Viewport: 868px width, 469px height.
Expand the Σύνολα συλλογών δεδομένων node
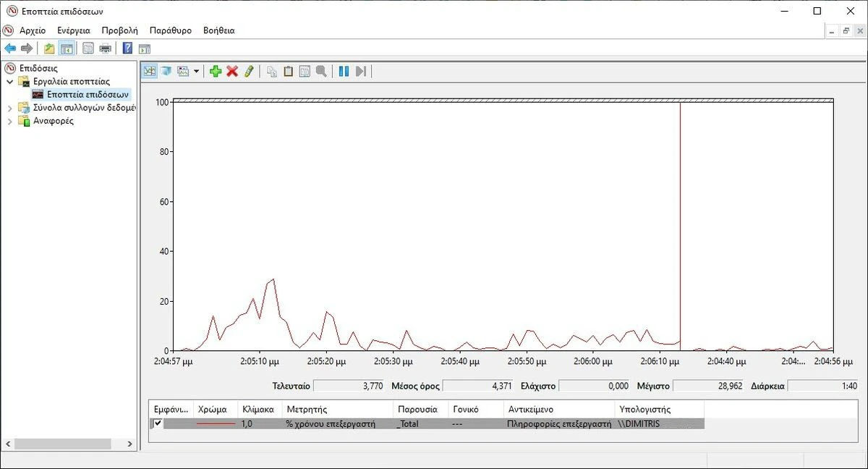click(x=12, y=107)
